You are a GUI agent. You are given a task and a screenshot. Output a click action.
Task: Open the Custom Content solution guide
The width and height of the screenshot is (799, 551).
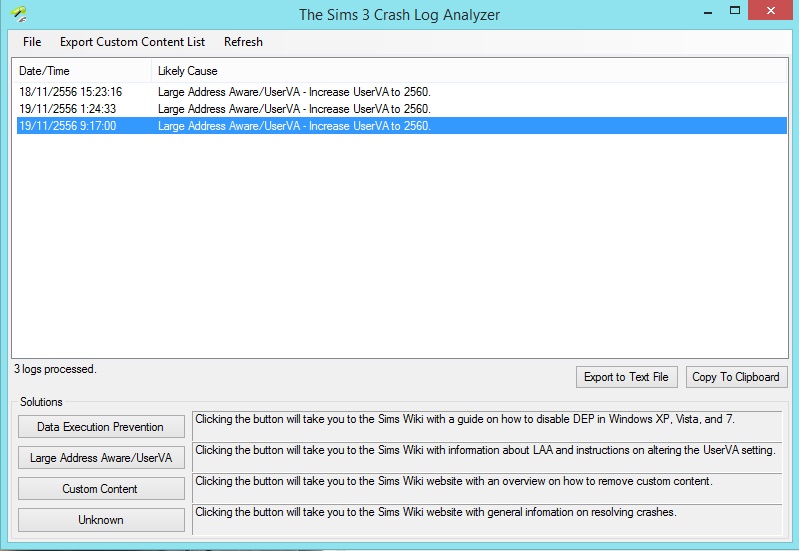(x=101, y=489)
